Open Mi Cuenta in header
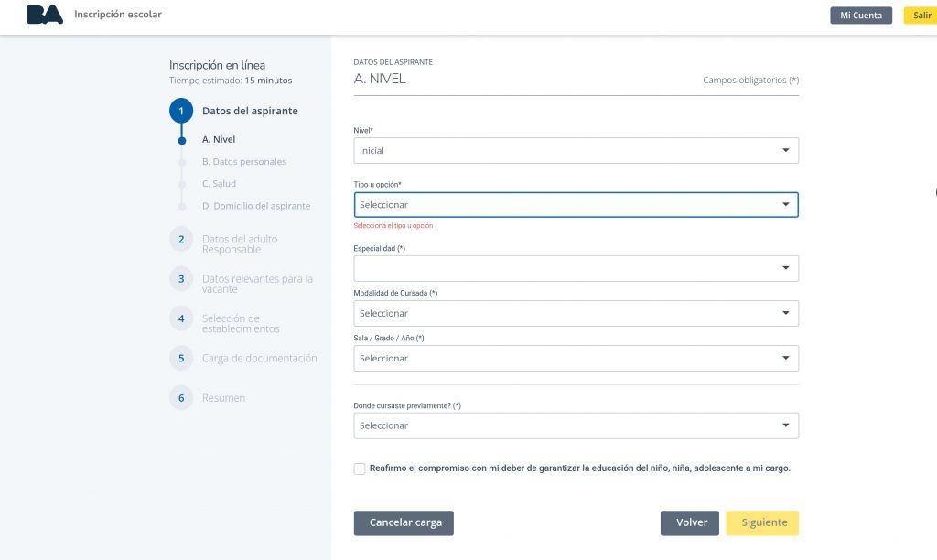This screenshot has height=560, width=937. 860,16
